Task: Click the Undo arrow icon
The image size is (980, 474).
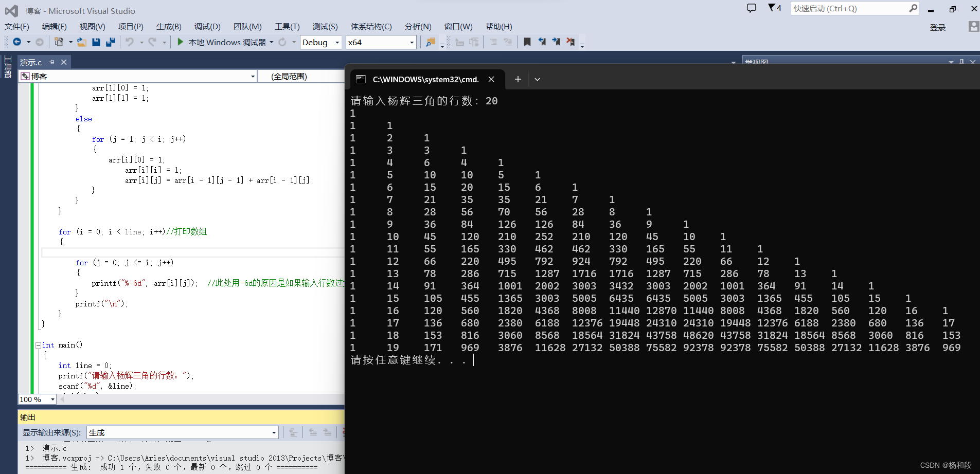Action: tap(130, 42)
